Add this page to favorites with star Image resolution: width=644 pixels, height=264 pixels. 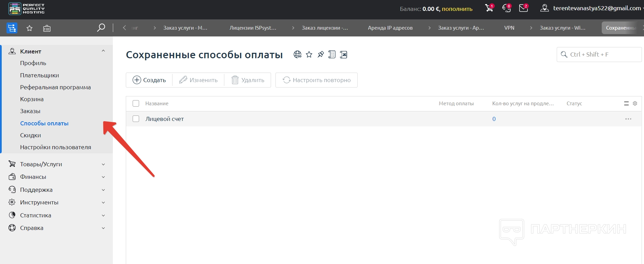[309, 55]
